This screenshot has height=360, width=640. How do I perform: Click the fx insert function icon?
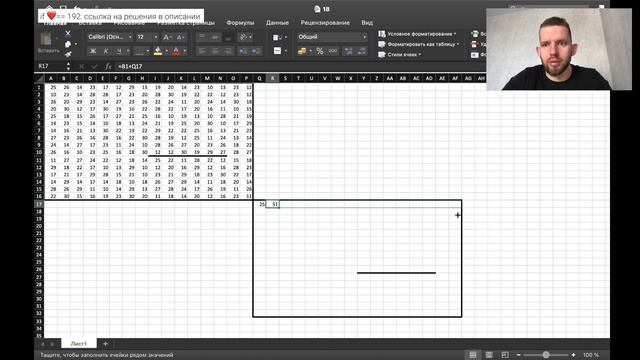(108, 66)
